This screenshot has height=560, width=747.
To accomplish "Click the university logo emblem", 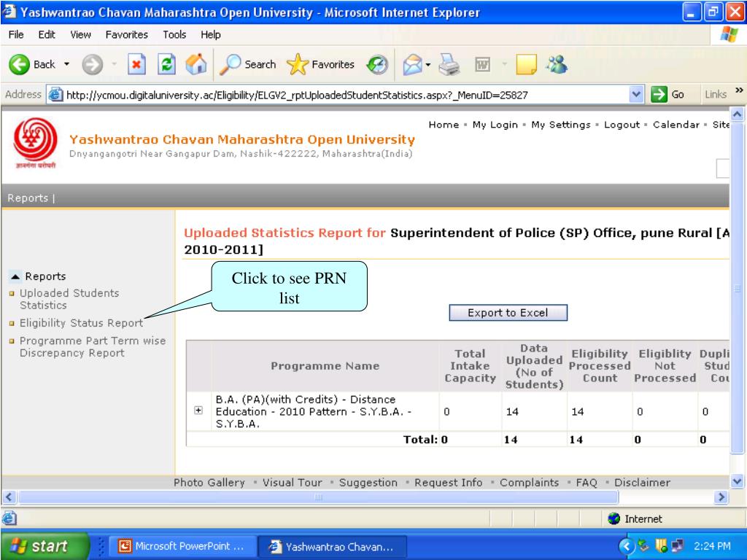I will (35, 143).
